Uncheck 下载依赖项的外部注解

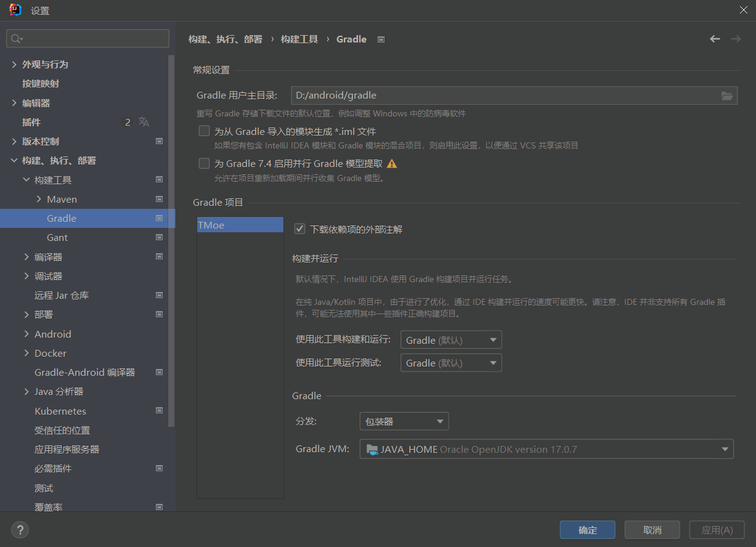point(300,229)
